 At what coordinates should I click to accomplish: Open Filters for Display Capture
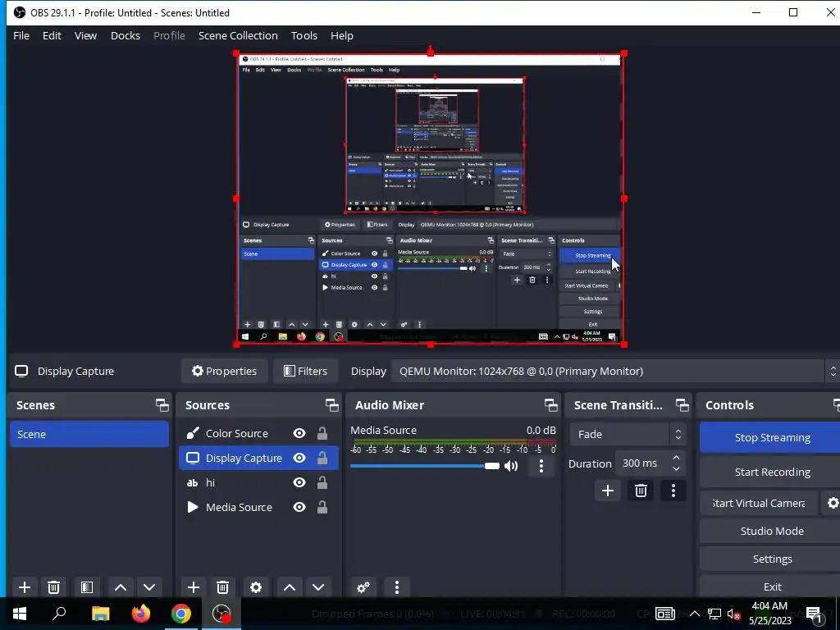pyautogui.click(x=305, y=372)
